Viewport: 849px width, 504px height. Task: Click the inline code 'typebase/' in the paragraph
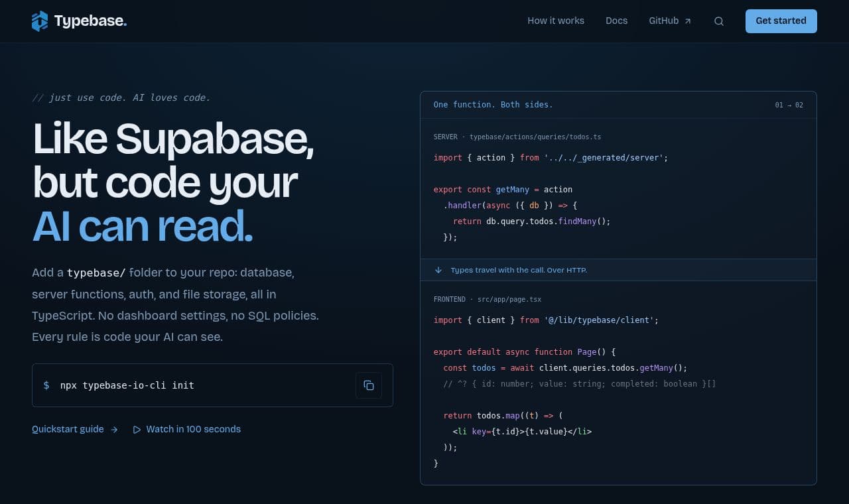(x=96, y=273)
